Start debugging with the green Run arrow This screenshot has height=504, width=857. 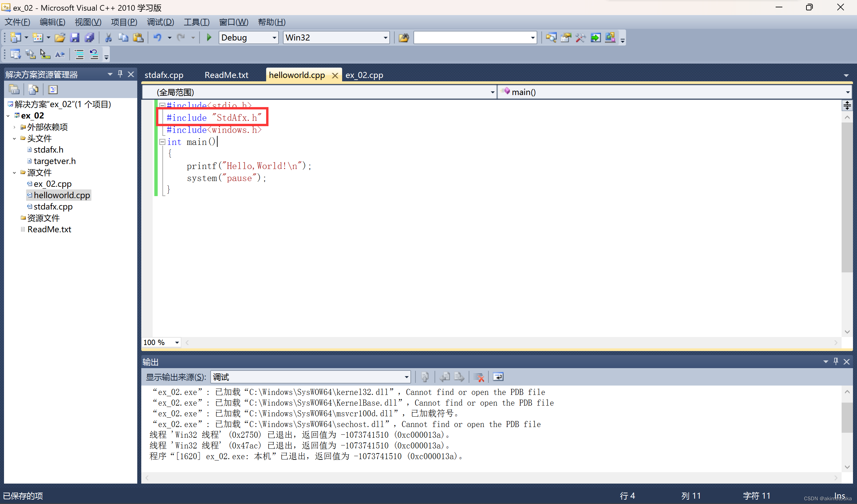pyautogui.click(x=209, y=37)
